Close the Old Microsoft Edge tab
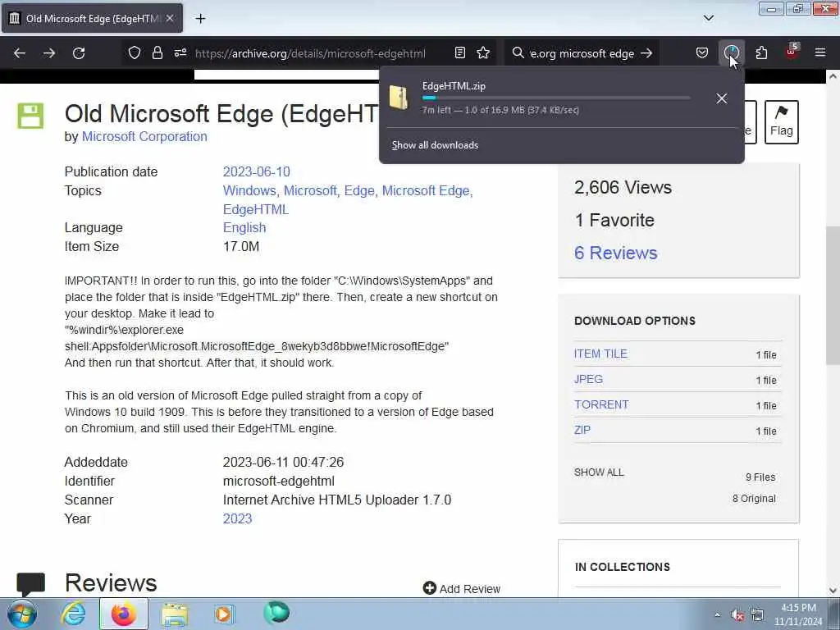This screenshot has height=630, width=840. [x=170, y=19]
